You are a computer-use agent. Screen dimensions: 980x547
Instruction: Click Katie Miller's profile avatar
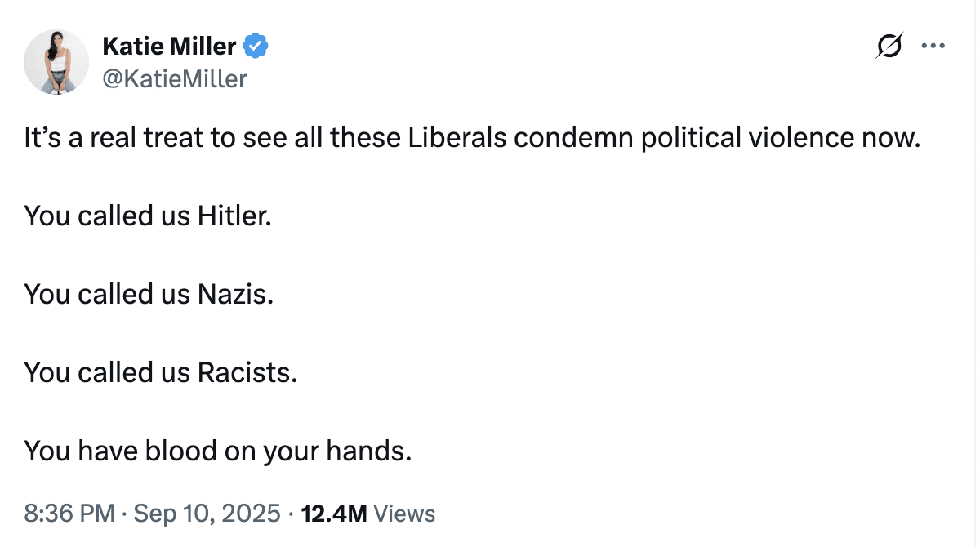click(x=56, y=62)
